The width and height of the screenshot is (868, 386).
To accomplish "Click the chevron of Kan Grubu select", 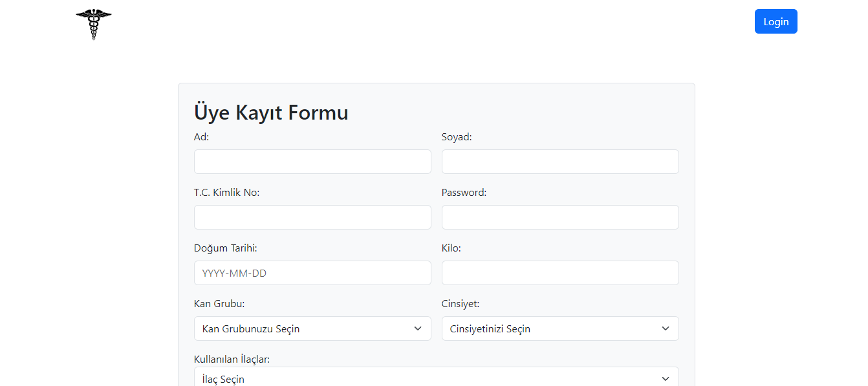I will (418, 328).
